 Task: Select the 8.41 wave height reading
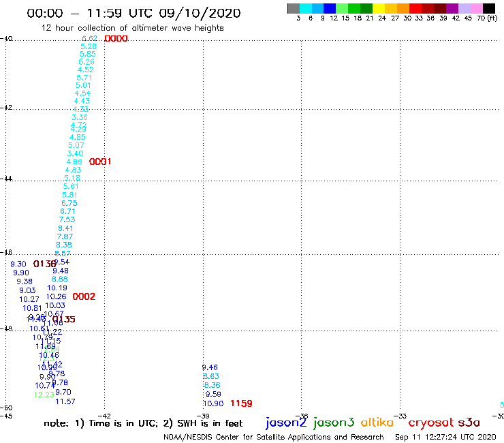pyautogui.click(x=65, y=228)
